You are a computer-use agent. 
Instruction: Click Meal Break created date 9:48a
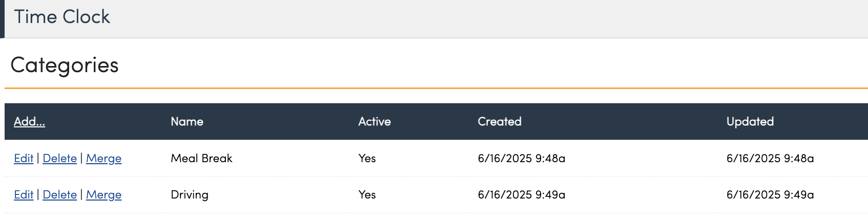[522, 159]
